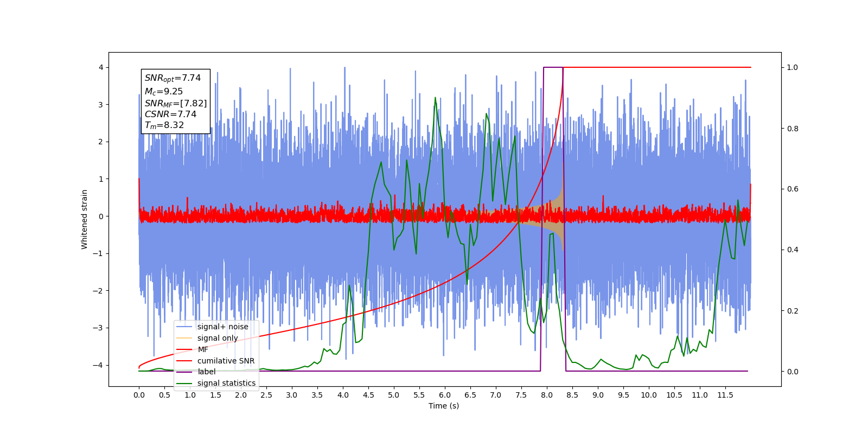The image size is (868, 434).
Task: Click the x-axis tick label 4.5
Action: click(x=368, y=395)
